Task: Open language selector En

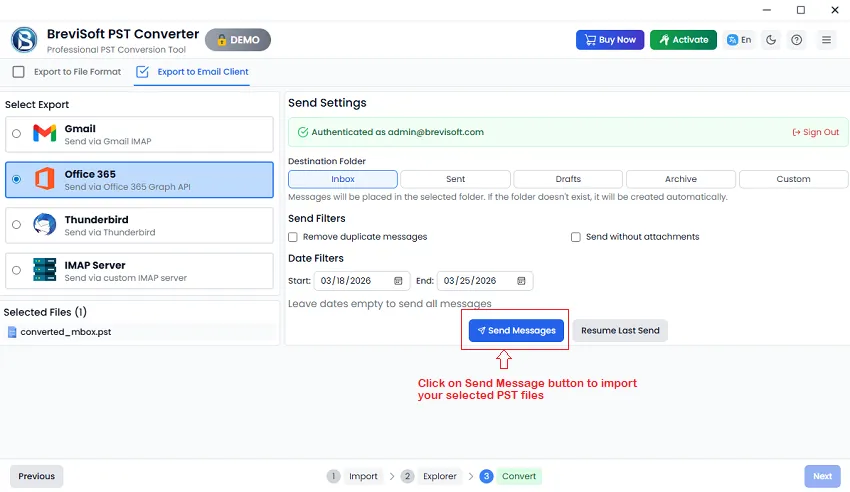Action: click(739, 40)
